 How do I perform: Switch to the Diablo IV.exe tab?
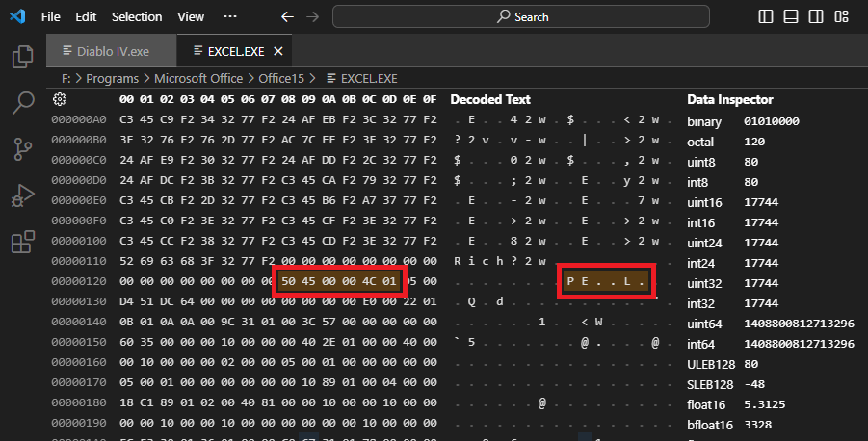tap(112, 51)
